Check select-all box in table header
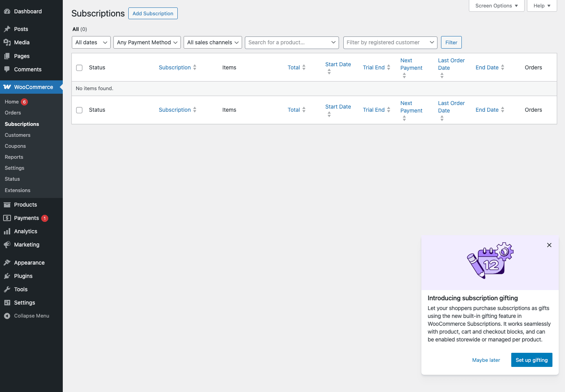 [79, 68]
